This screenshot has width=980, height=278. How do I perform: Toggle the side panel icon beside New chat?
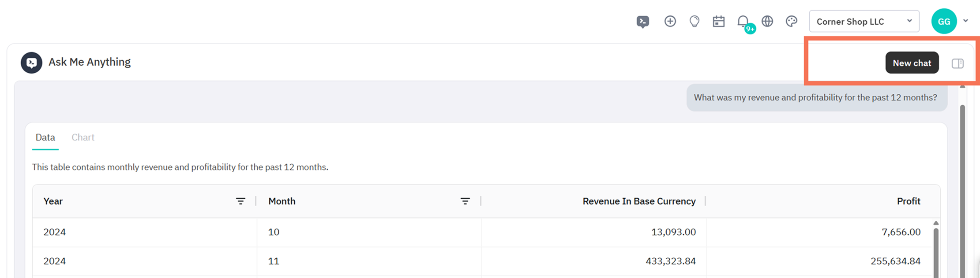957,63
